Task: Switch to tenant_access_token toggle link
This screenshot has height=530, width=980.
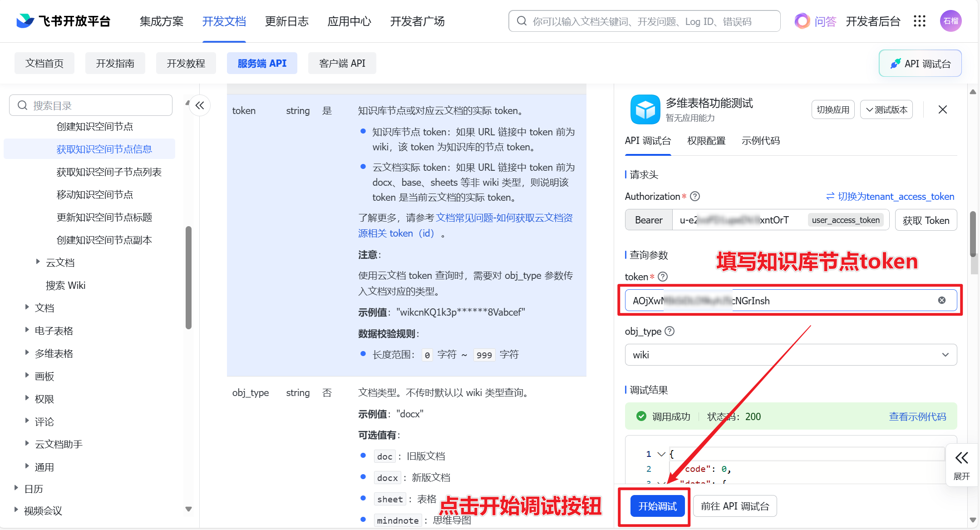Action: pyautogui.click(x=890, y=196)
